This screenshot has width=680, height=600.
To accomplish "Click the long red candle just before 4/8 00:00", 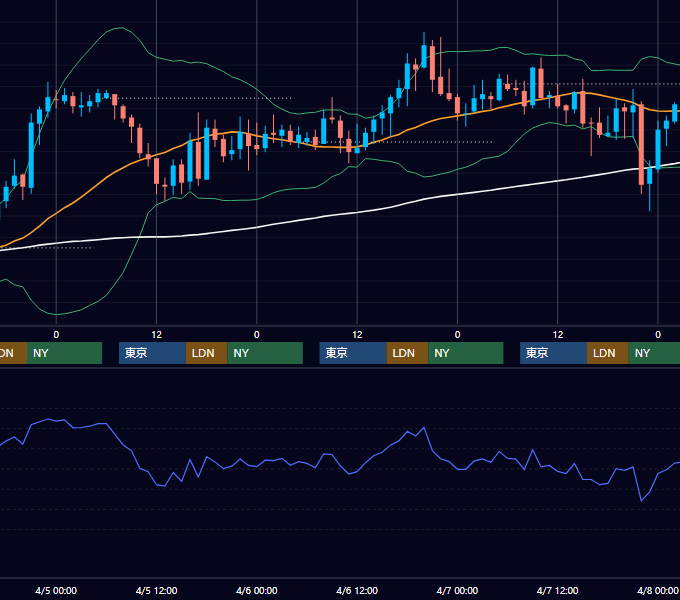I will [641, 144].
